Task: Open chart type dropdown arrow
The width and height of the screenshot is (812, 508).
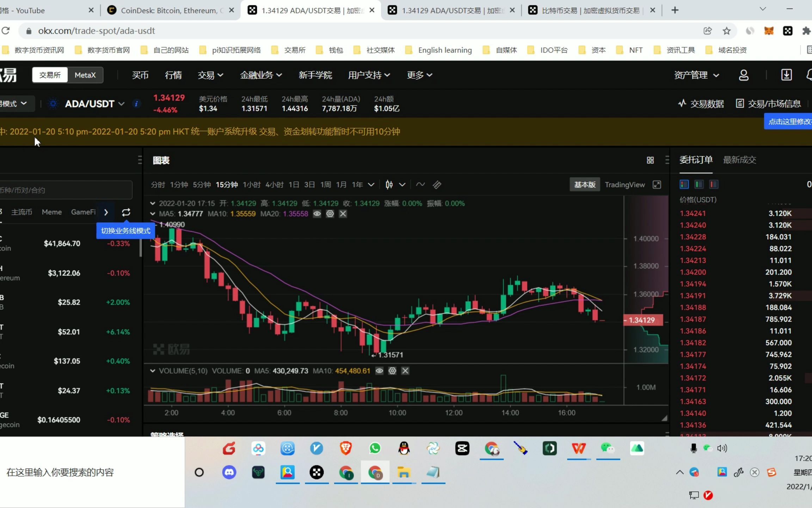Action: (x=402, y=185)
